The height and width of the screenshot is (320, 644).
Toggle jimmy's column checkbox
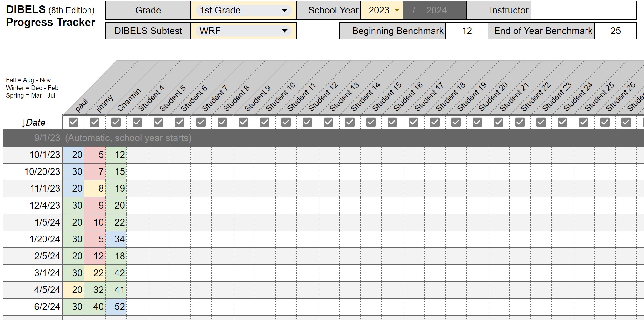[x=95, y=122]
